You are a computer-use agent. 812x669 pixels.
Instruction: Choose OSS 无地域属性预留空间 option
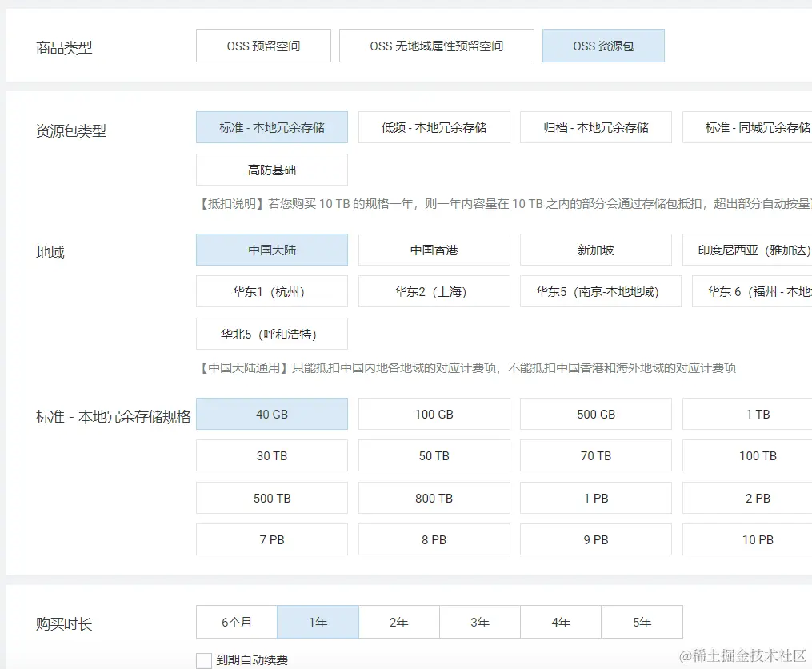(x=437, y=46)
